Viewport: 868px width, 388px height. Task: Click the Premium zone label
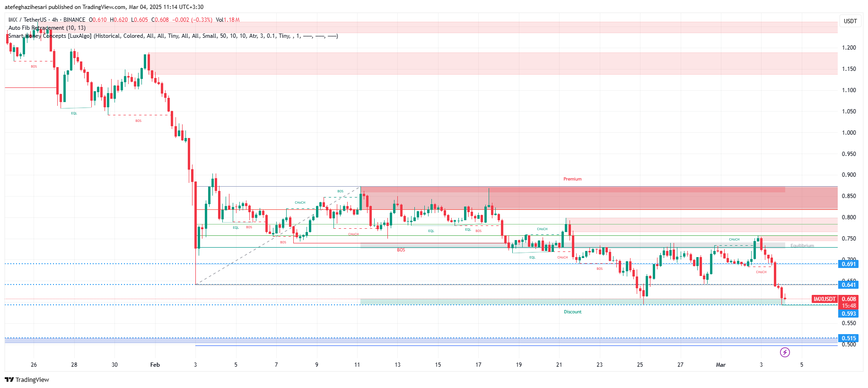572,179
